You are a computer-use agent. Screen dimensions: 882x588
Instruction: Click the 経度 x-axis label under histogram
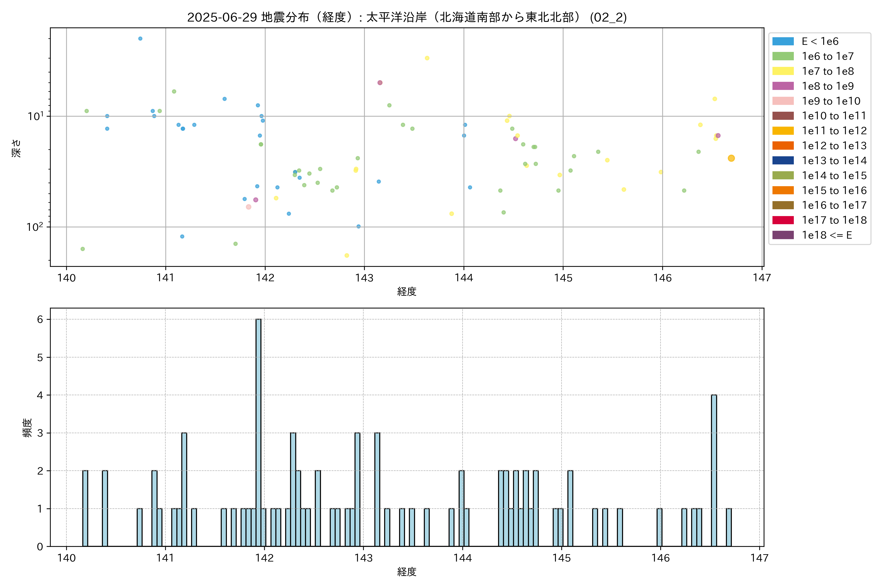point(407,572)
